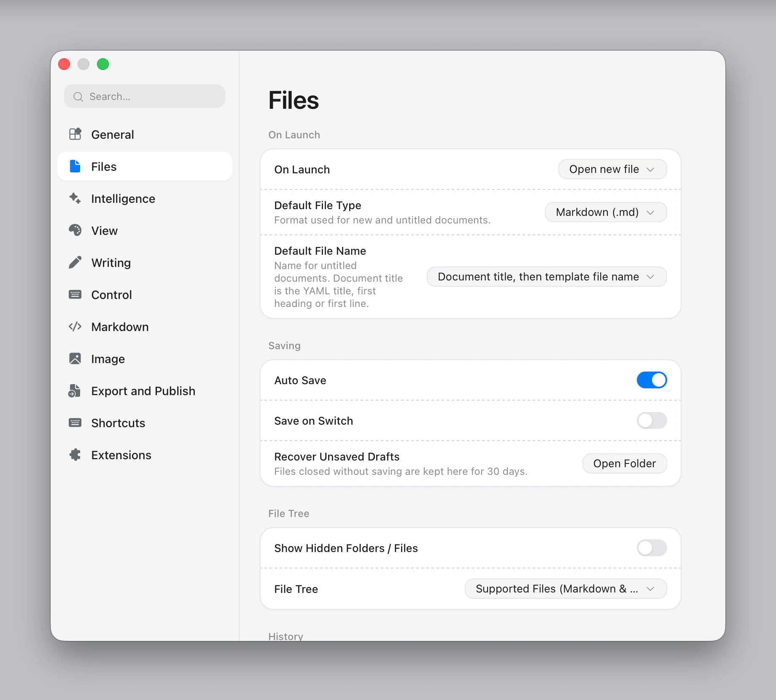Click the Open Folder button
Viewport: 776px width, 700px height.
click(x=624, y=463)
